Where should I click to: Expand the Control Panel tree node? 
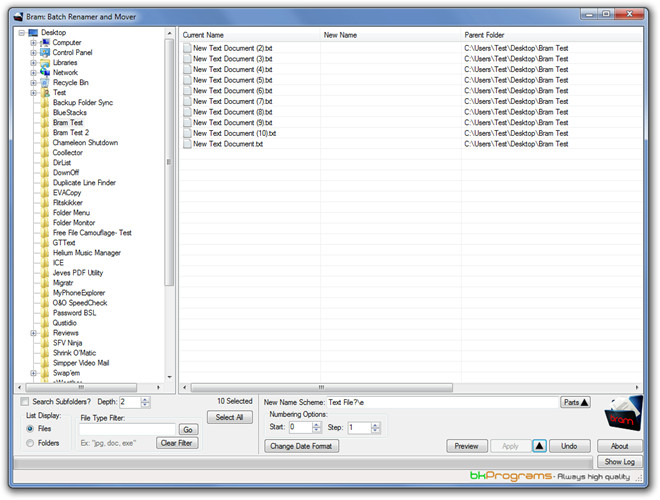pos(33,53)
